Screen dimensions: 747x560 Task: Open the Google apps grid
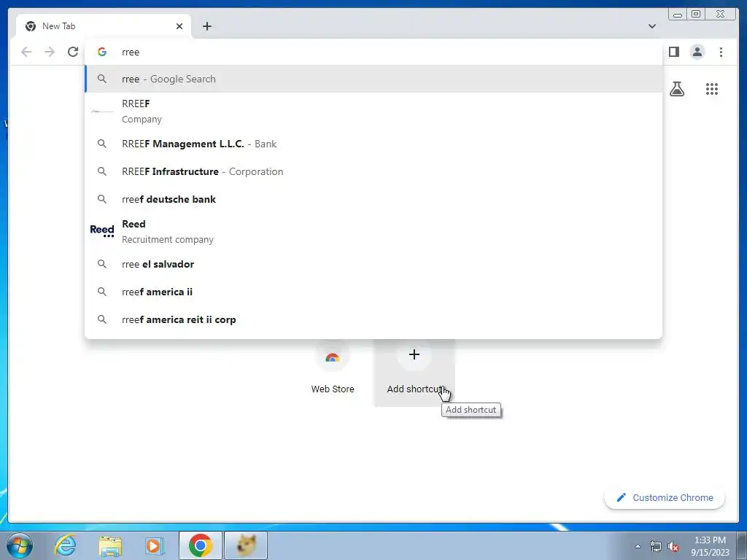tap(712, 89)
